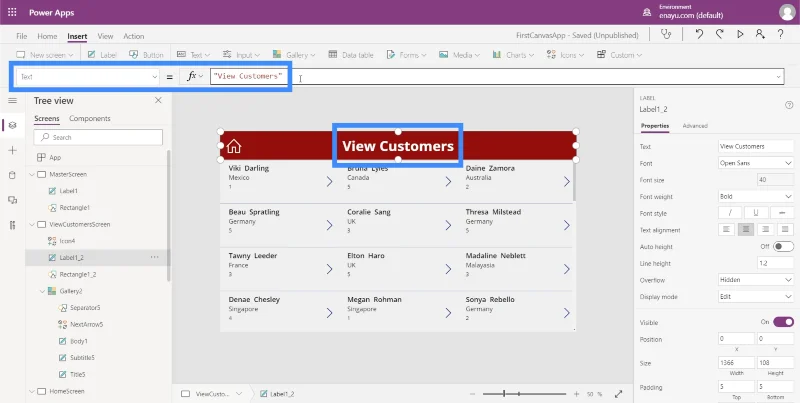Open the Power Apps app launcher waffle
Screen dimensions: 800x403
12,12
